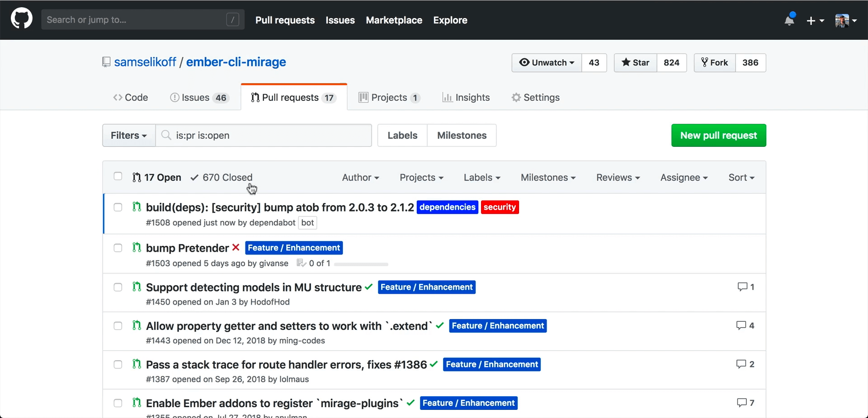Expand the Sort options dropdown

[741, 178]
